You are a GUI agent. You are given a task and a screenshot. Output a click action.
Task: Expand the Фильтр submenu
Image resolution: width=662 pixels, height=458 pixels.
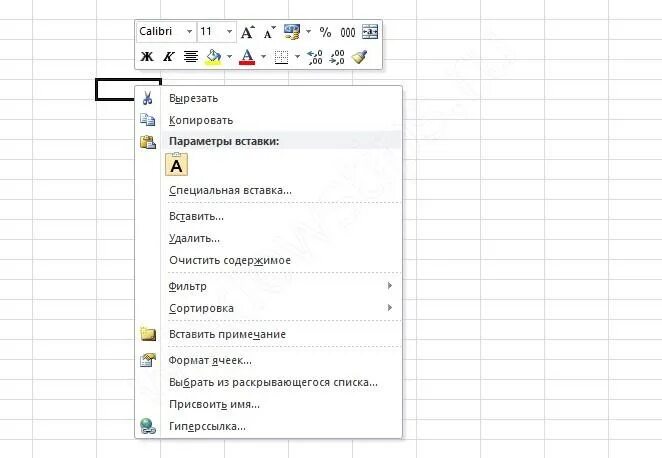(x=268, y=286)
